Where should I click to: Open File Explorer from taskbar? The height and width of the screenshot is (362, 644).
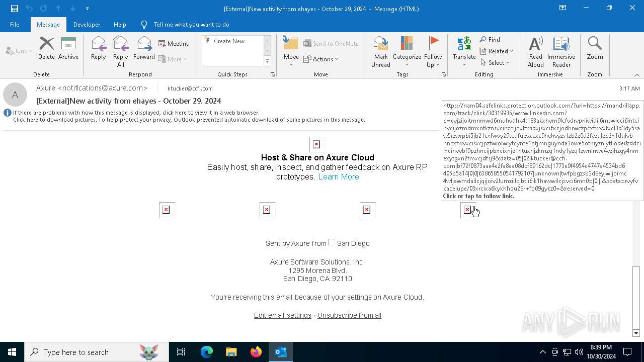tap(231, 352)
